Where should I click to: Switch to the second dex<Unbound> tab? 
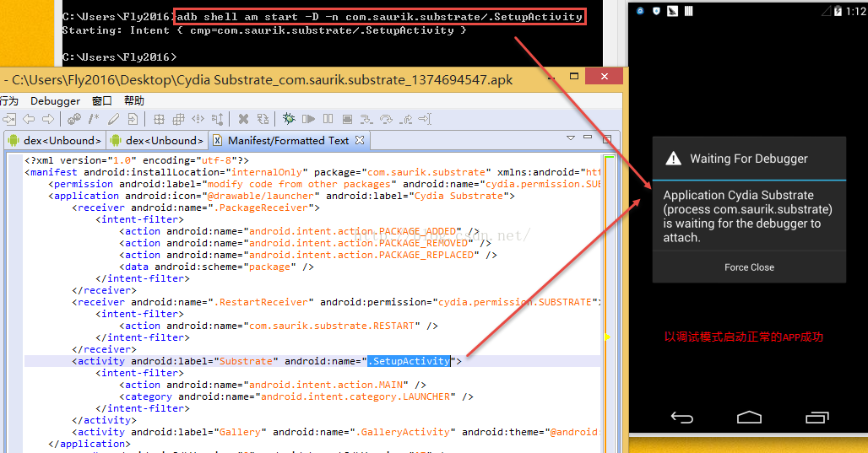(x=157, y=141)
